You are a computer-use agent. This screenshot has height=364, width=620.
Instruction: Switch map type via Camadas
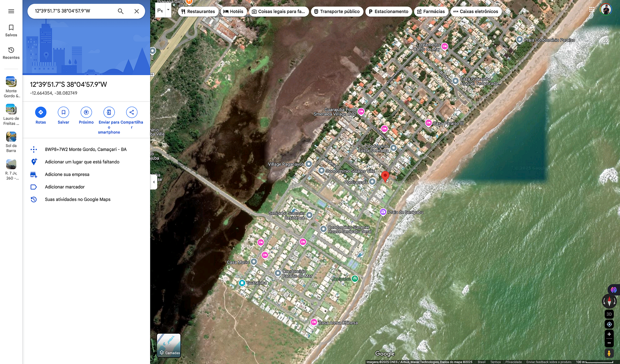pos(169,345)
